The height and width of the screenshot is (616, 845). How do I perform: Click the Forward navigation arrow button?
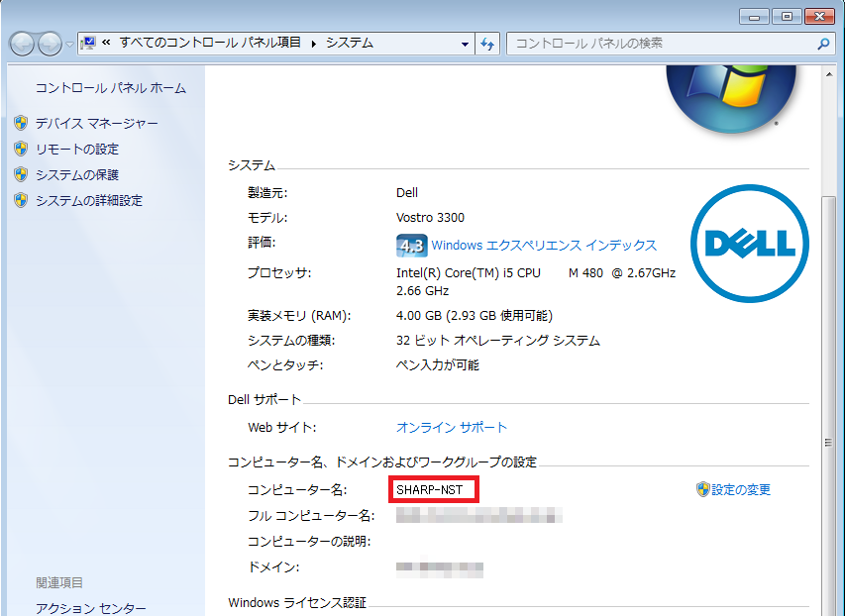pyautogui.click(x=51, y=44)
